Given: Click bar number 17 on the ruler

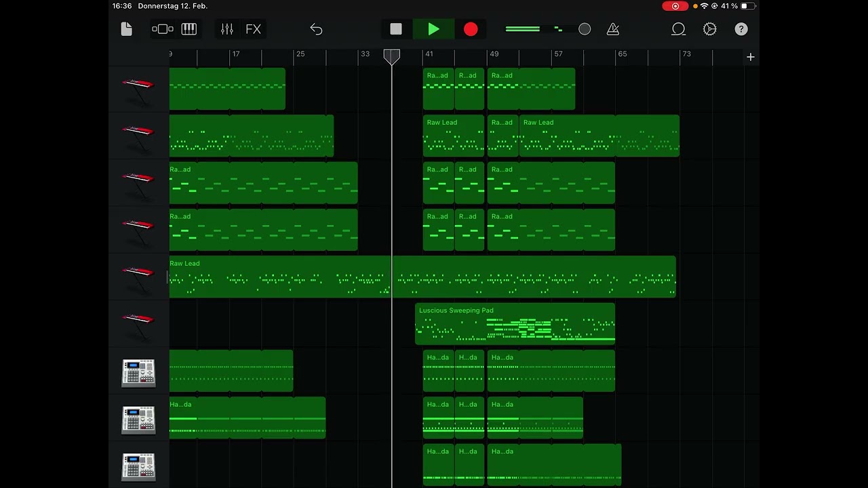Looking at the screenshot, I should coord(236,54).
